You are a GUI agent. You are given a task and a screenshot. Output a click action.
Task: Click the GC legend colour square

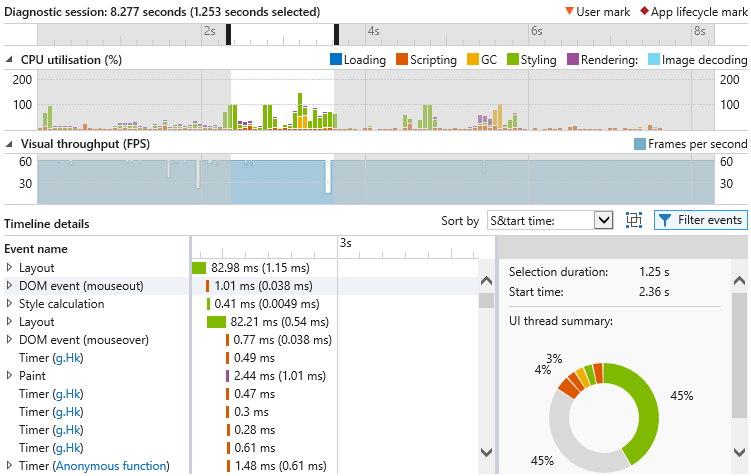pos(473,60)
